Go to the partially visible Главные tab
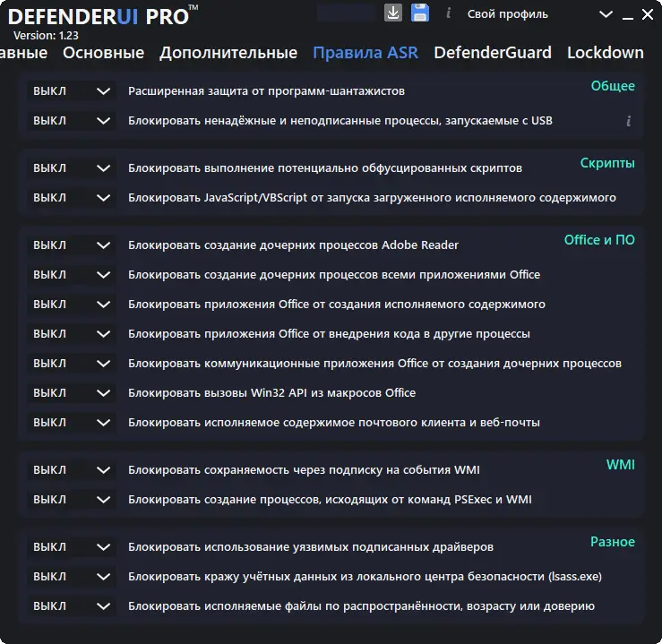This screenshot has height=644, width=662. [23, 53]
